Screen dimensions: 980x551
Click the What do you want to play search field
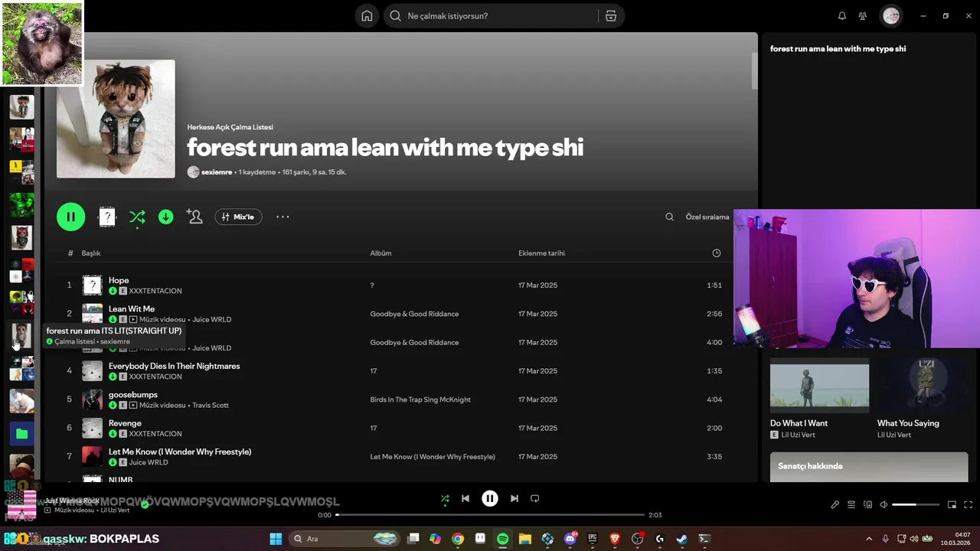coord(490,16)
